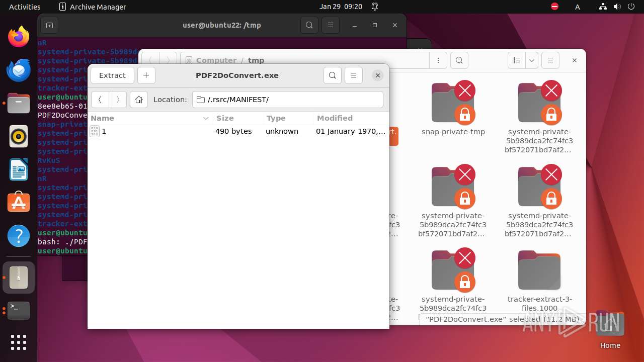
Task: Open the clock and calendar panel
Action: 341,7
